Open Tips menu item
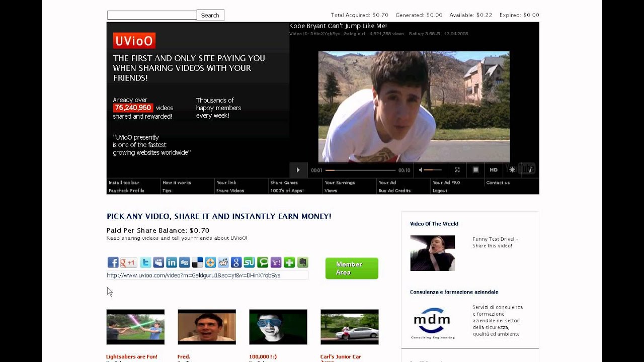The image size is (644, 362). click(x=167, y=191)
